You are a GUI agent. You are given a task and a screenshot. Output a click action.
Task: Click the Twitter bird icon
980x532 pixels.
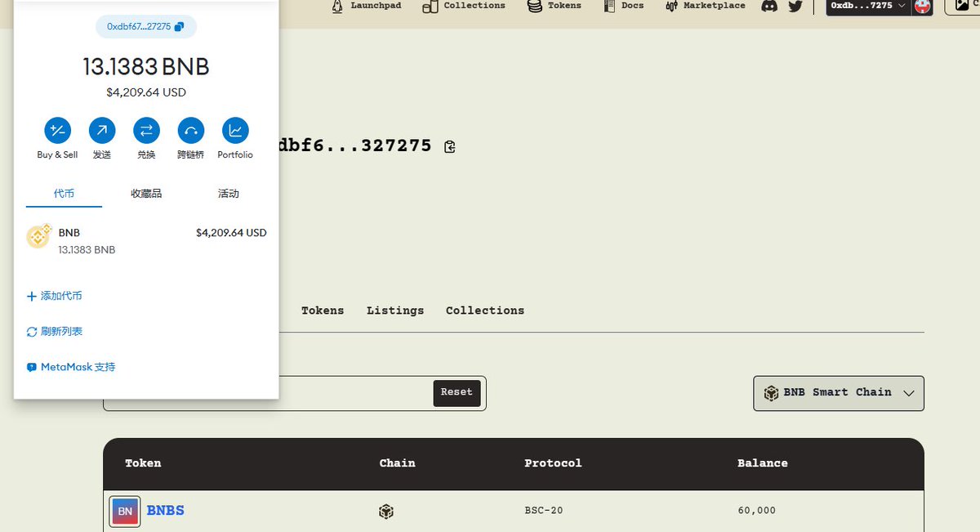[795, 7]
